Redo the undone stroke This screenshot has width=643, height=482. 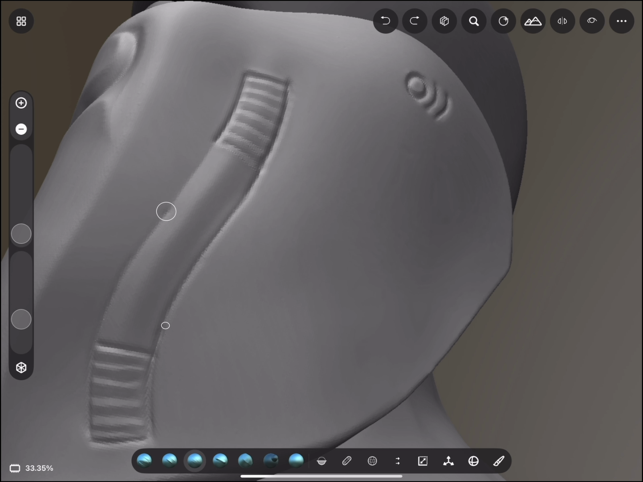point(415,21)
